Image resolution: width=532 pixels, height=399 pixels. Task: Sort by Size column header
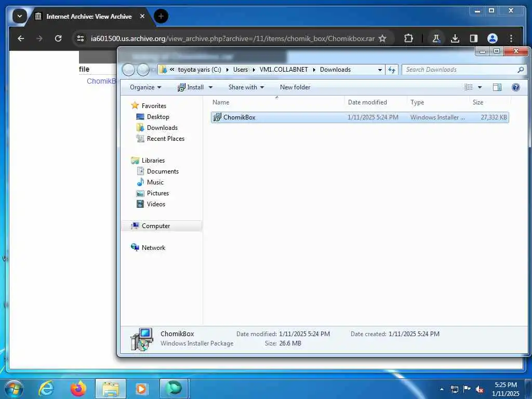pyautogui.click(x=490, y=102)
